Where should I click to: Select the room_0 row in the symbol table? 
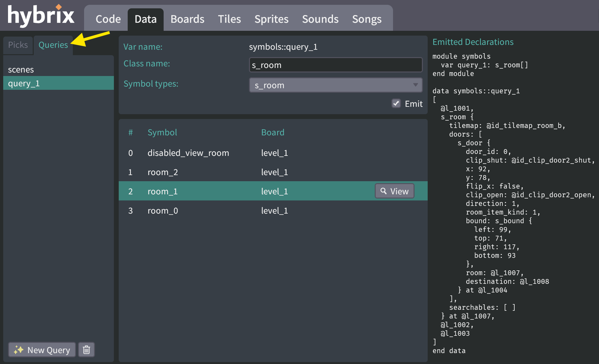163,210
